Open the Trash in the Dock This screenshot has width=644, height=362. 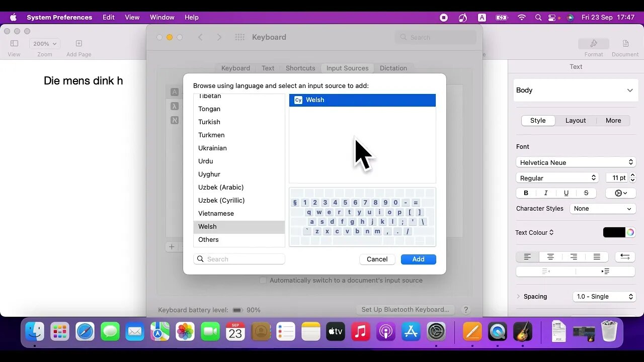click(609, 332)
